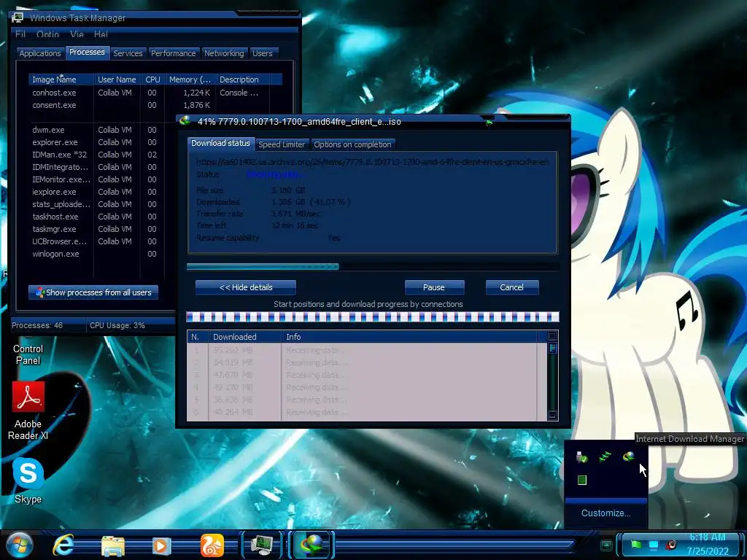The height and width of the screenshot is (560, 747).
Task: Click the muted volume tray icon
Action: [671, 544]
